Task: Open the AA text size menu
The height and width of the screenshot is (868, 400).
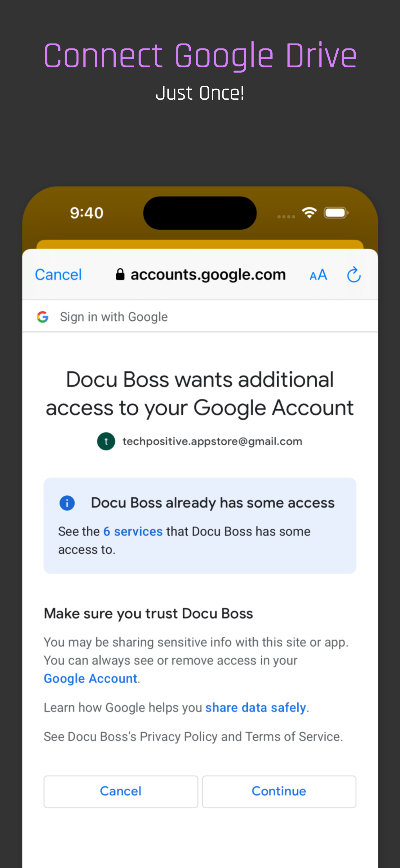Action: 318,275
